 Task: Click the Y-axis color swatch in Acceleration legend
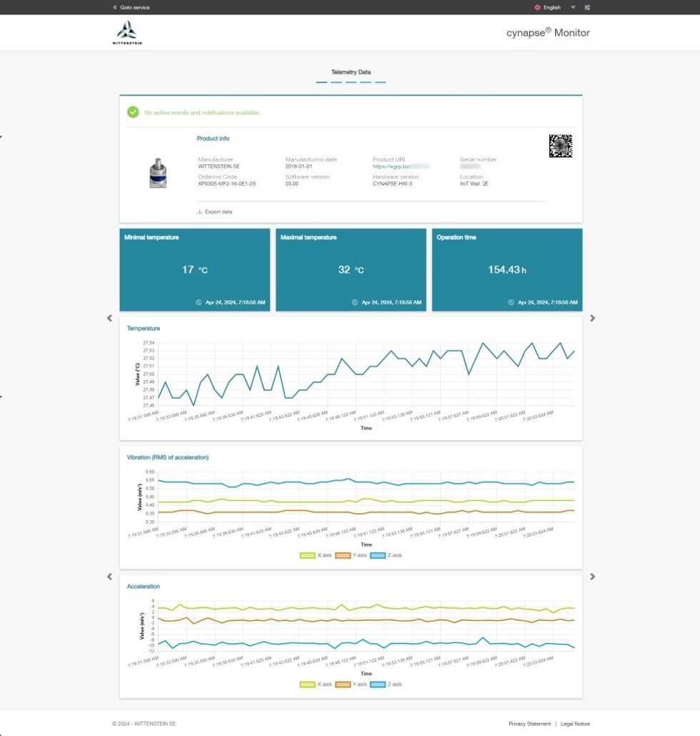(x=343, y=684)
